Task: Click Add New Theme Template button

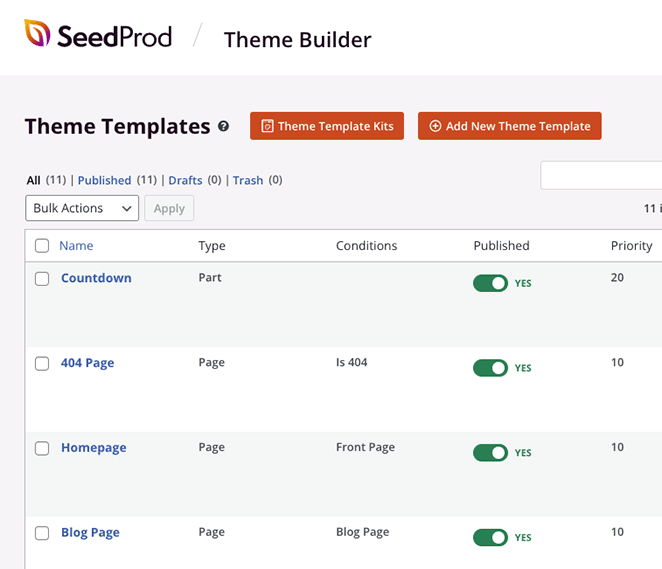Action: 509,126
